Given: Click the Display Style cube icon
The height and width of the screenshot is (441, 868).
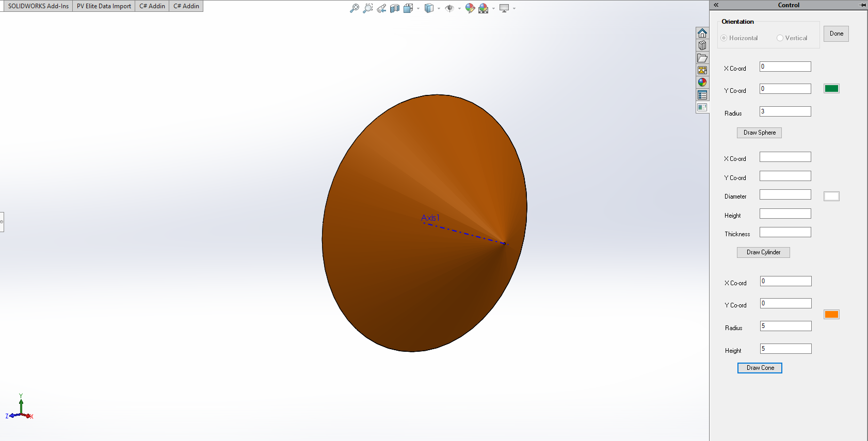Looking at the screenshot, I should pos(429,8).
